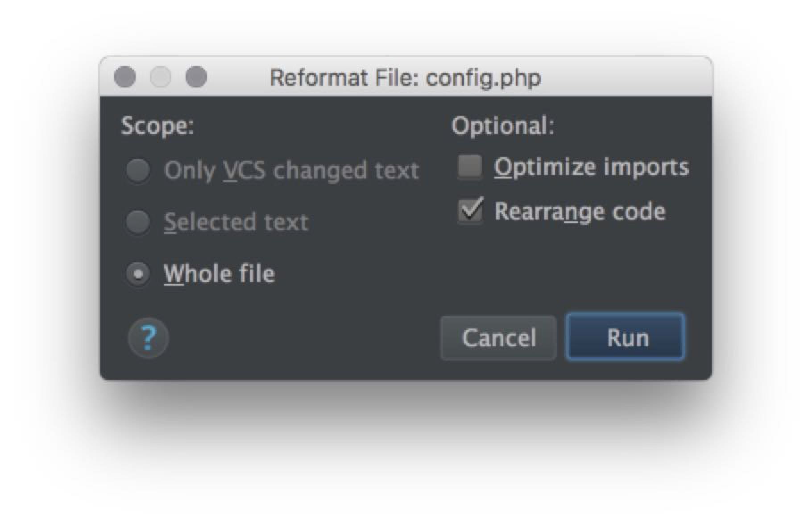This screenshot has height=523, width=812.
Task: Click the "Optional:" section heading
Action: coord(503,126)
